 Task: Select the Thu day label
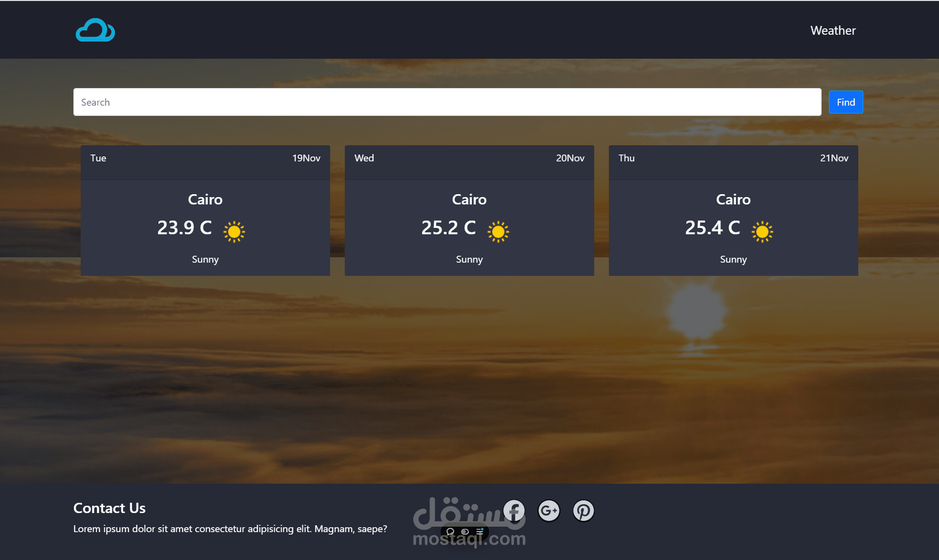(626, 158)
